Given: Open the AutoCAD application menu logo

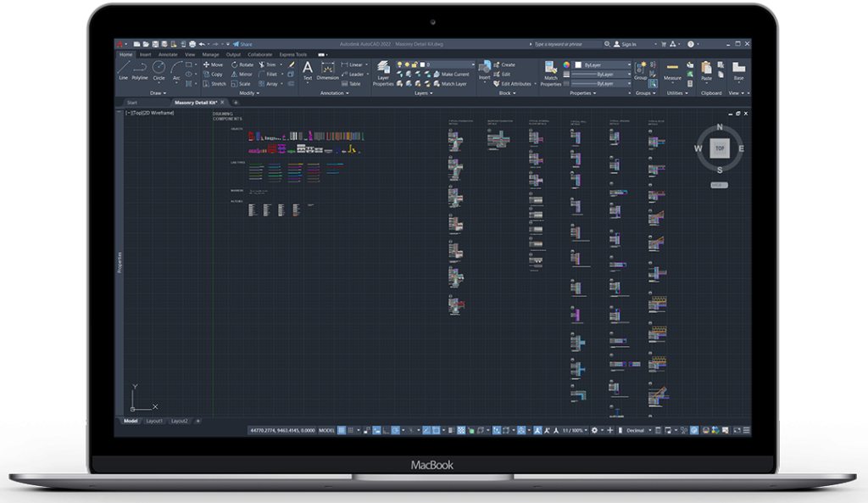Looking at the screenshot, I should click(x=120, y=44).
